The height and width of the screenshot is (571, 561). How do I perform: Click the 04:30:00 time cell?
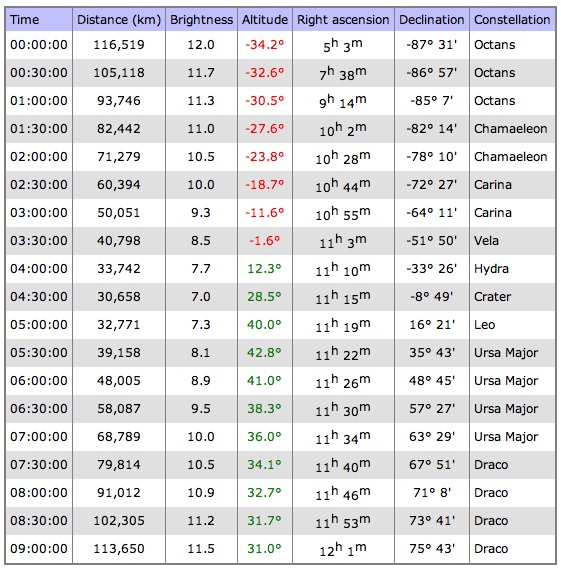click(39, 297)
